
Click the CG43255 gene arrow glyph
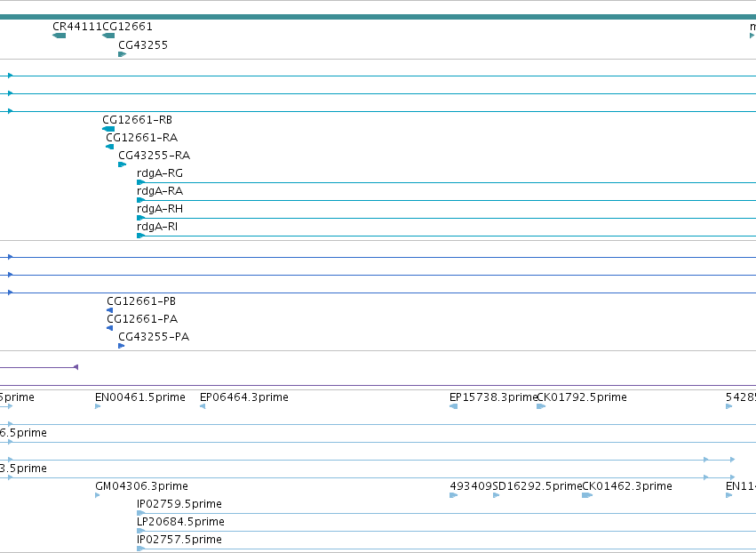[x=122, y=54]
